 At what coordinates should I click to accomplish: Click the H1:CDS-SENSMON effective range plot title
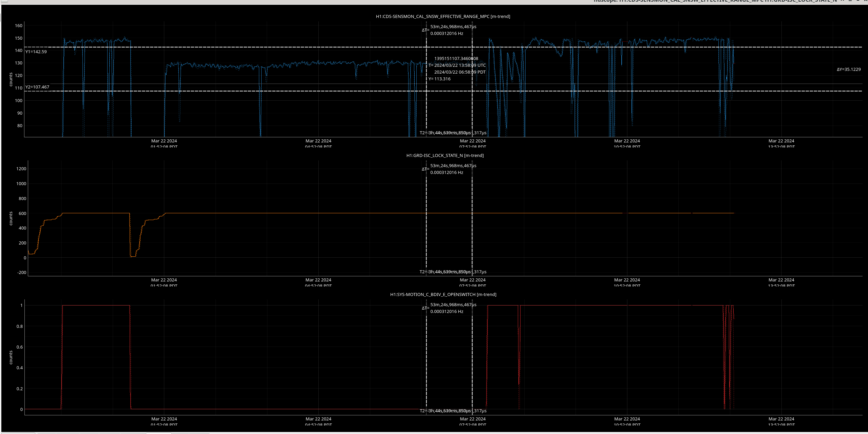pyautogui.click(x=443, y=16)
